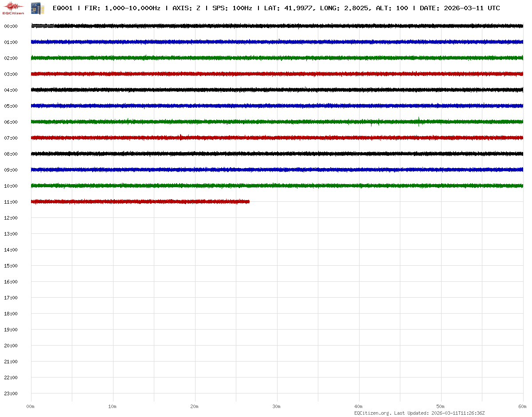The height and width of the screenshot is (417, 532).
Task: Select the 23:00 hour row label
Action: coord(11,393)
